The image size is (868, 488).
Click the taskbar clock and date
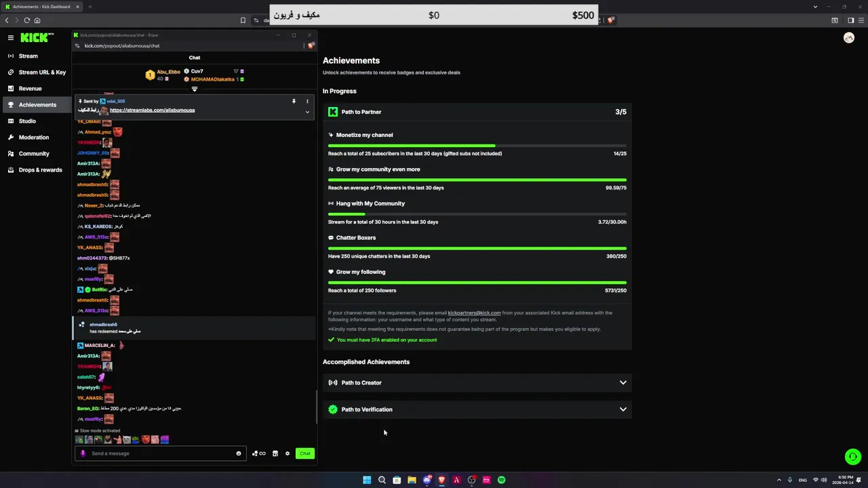click(x=844, y=480)
